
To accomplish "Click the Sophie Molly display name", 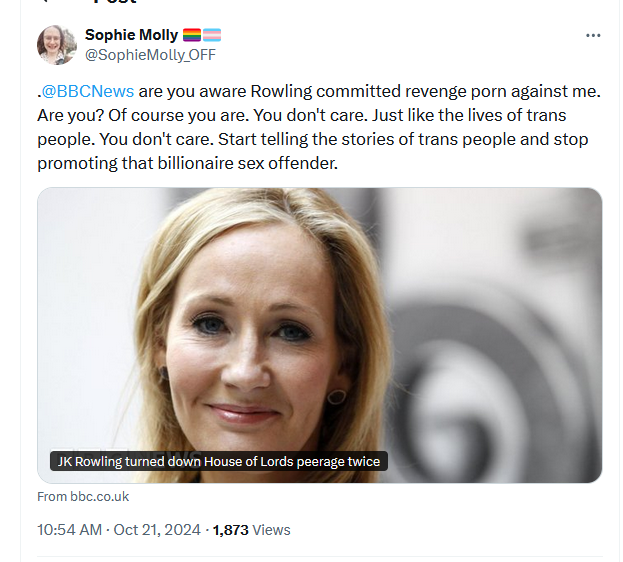I will (x=132, y=36).
